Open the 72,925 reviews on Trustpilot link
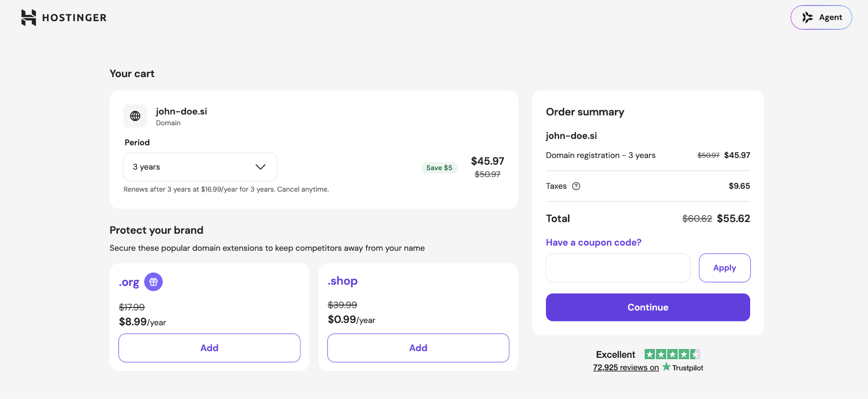The image size is (868, 399). pos(648,367)
